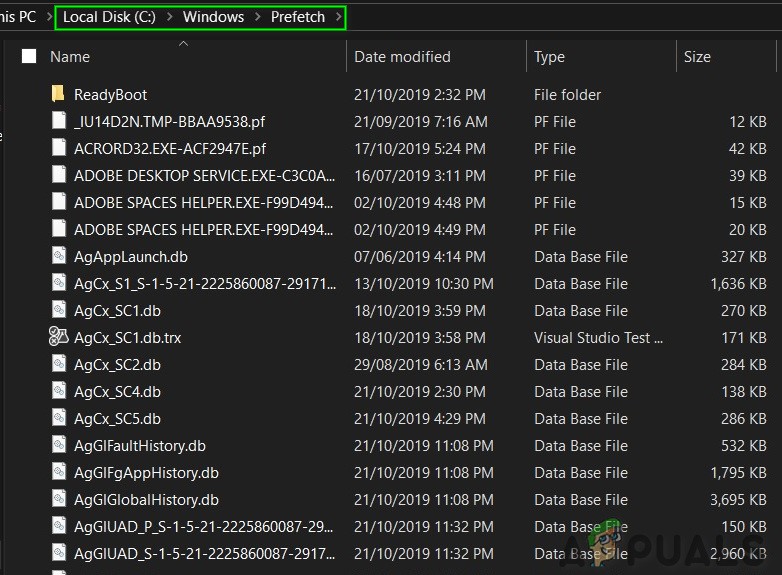The image size is (782, 575).
Task: Click the AgCx_SC1.db.trx test file icon
Action: [x=59, y=338]
